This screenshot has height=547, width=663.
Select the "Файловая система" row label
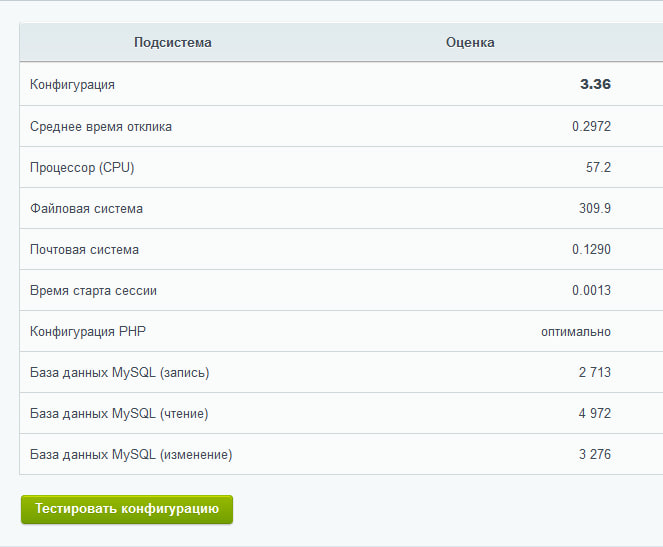tap(86, 209)
